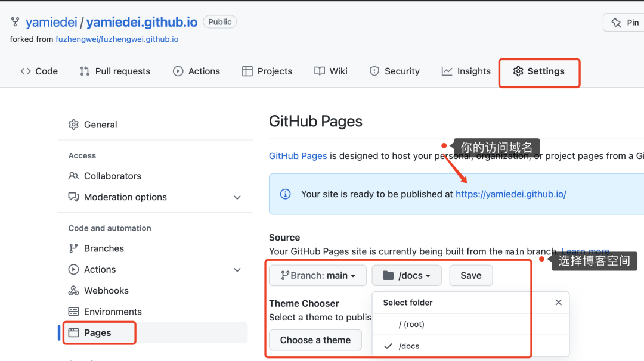Click the Webhooks icon in sidebar
644x361 pixels.
point(73,291)
